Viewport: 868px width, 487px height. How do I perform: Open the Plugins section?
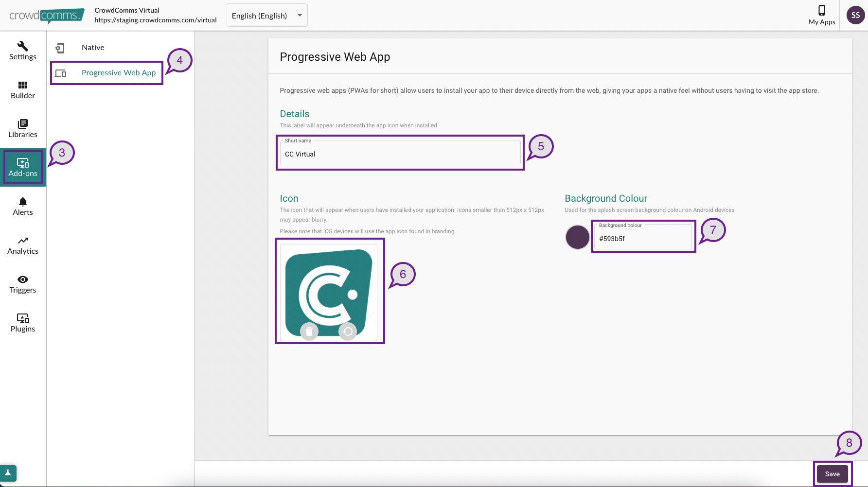tap(23, 323)
